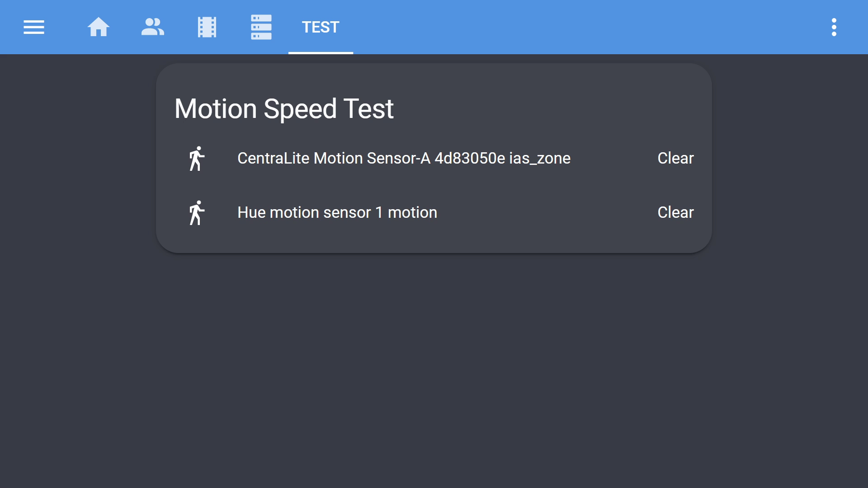Go to the Home view tab
This screenshot has width=868, height=488.
pyautogui.click(x=98, y=27)
